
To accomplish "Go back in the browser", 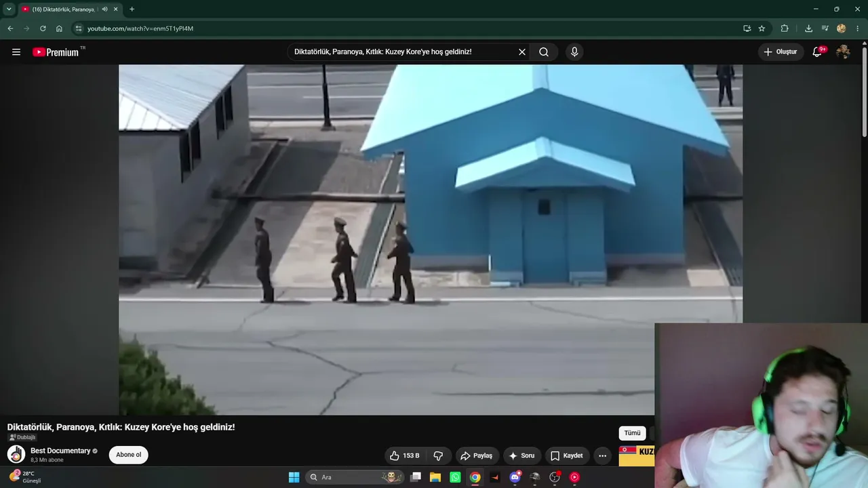I will [10, 28].
